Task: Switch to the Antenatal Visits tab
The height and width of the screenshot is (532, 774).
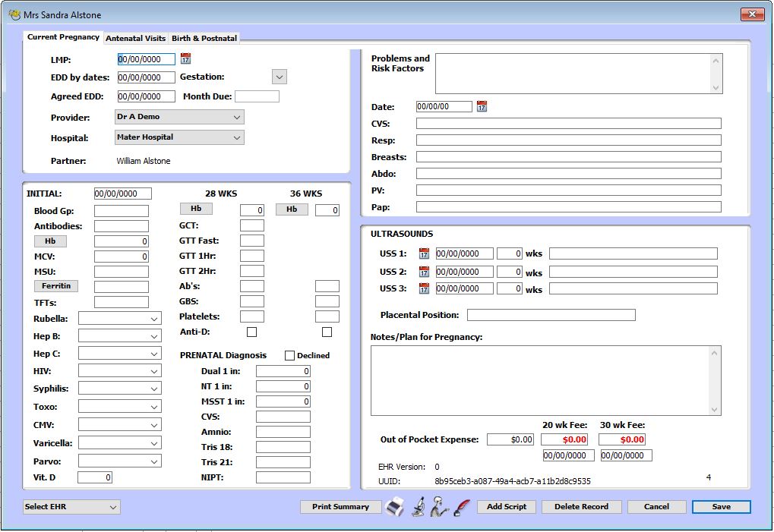Action: [x=135, y=38]
